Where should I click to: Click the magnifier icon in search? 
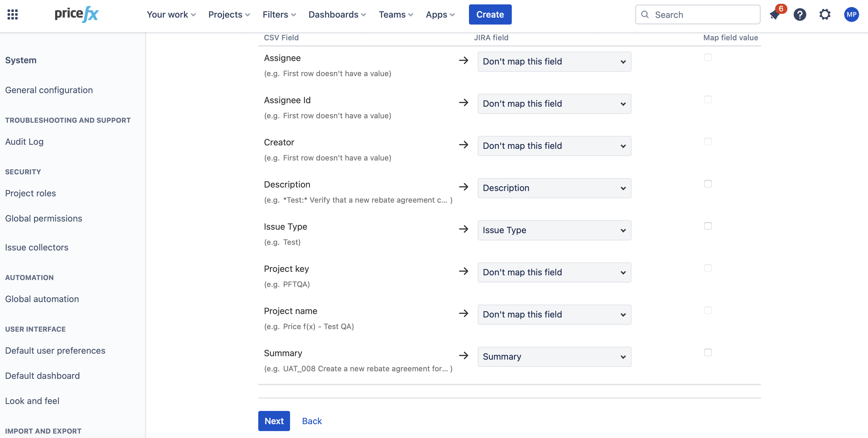pos(645,14)
